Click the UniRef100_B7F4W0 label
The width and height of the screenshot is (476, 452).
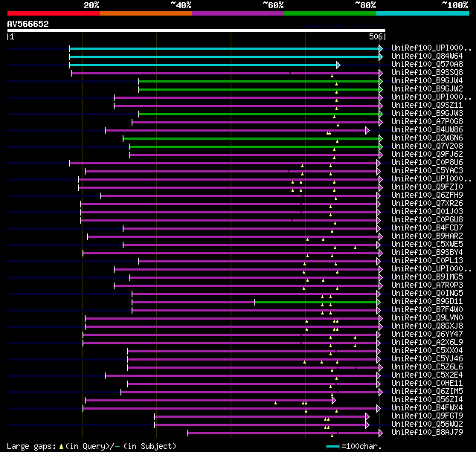tap(427, 310)
